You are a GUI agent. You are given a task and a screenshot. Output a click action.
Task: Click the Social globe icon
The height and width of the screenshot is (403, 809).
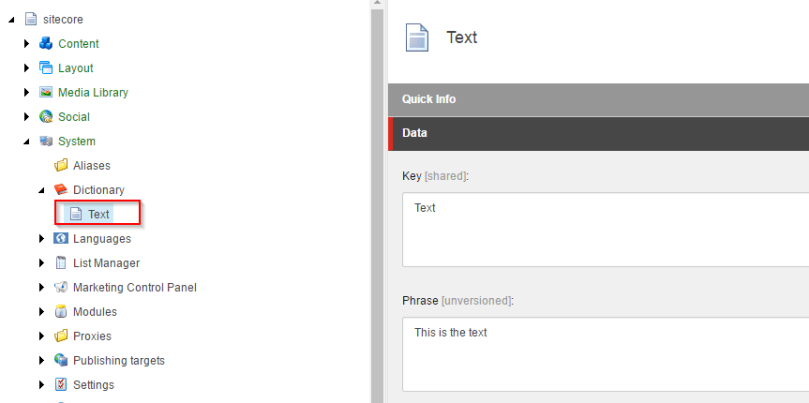coord(45,117)
